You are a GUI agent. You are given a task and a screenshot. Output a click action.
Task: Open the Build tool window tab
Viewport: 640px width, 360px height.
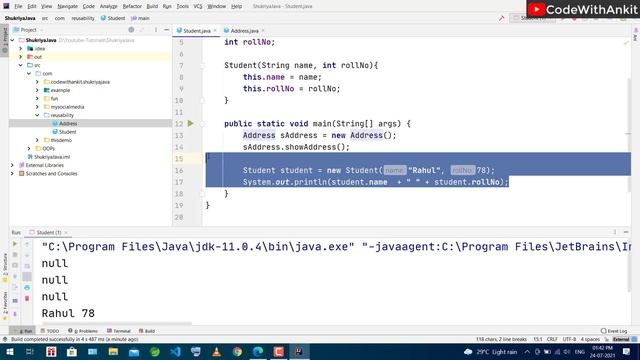tap(147, 331)
